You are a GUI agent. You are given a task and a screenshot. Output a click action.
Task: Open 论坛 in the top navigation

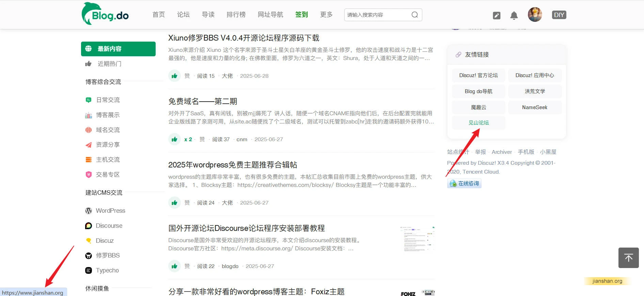coord(183,15)
